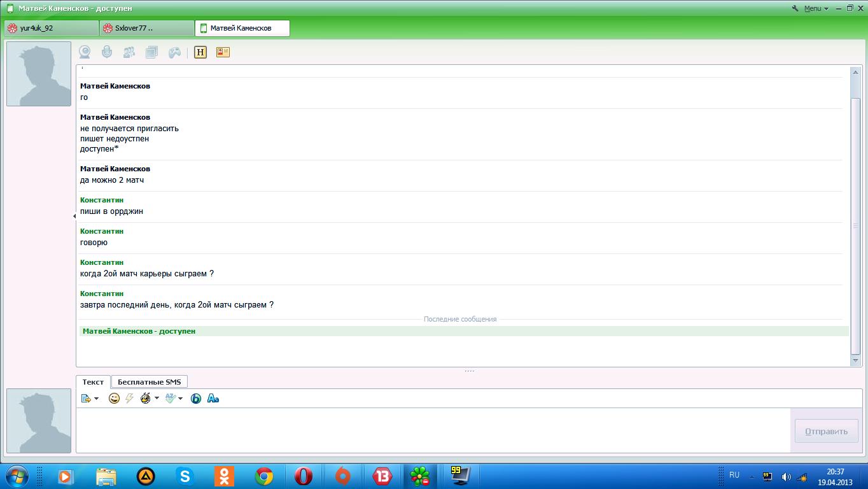
Task: Open Skype from the taskbar
Action: 185,476
